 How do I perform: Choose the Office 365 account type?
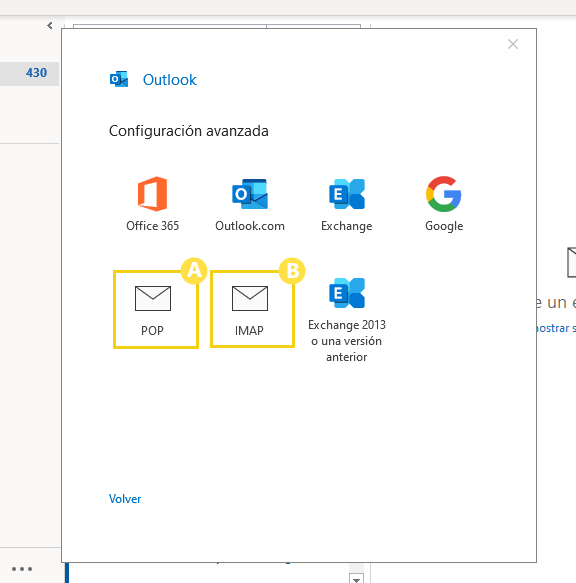152,204
